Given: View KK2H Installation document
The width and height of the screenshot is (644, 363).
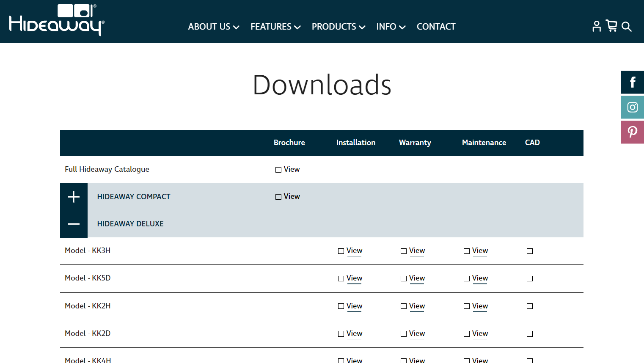Looking at the screenshot, I should 350,306.
